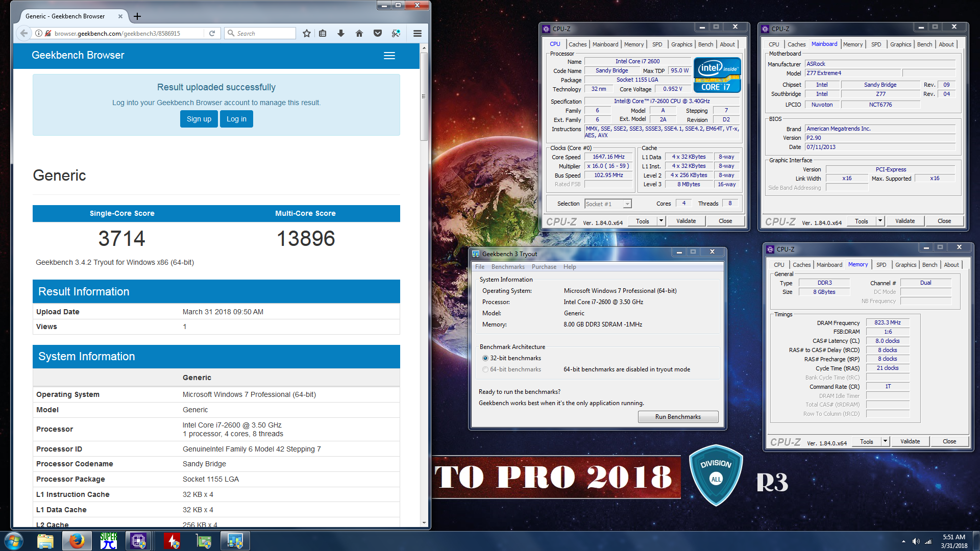Click the Z77 Extreme4 model field
Viewport: 980px width, 551px height.
coord(853,73)
